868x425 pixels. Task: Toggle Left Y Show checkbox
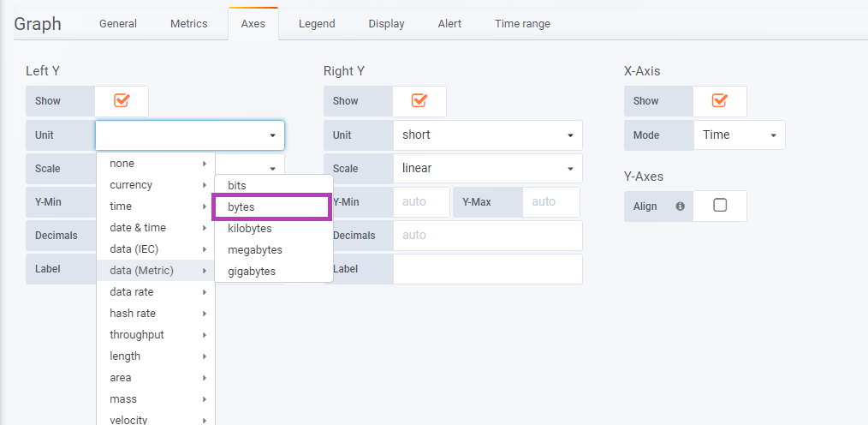click(122, 101)
